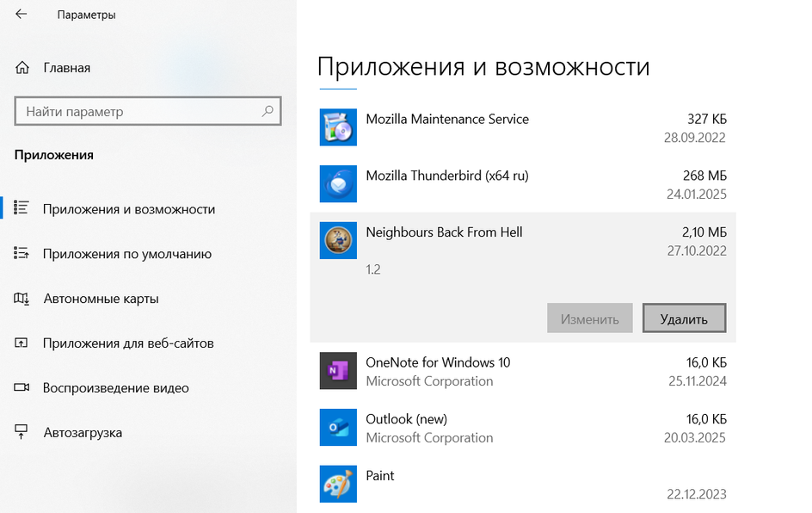Click the Offline maps sidebar icon
This screenshot has height=513, width=812.
click(x=22, y=299)
